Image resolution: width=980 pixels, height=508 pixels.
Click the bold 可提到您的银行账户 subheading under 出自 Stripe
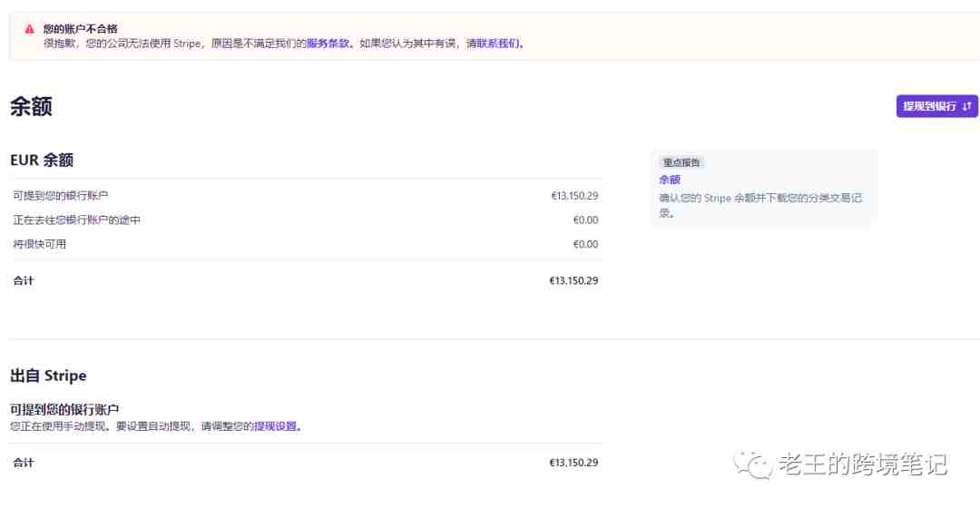coord(64,410)
